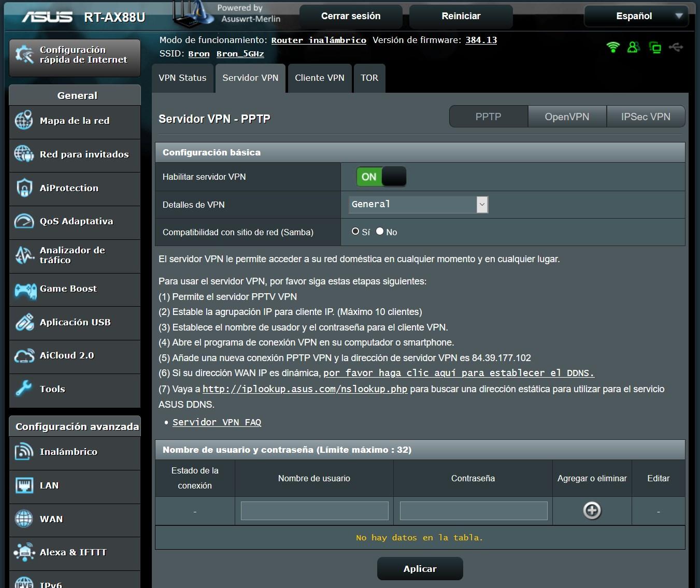
Task: Click the Tools wrench icon
Action: pyautogui.click(x=24, y=389)
